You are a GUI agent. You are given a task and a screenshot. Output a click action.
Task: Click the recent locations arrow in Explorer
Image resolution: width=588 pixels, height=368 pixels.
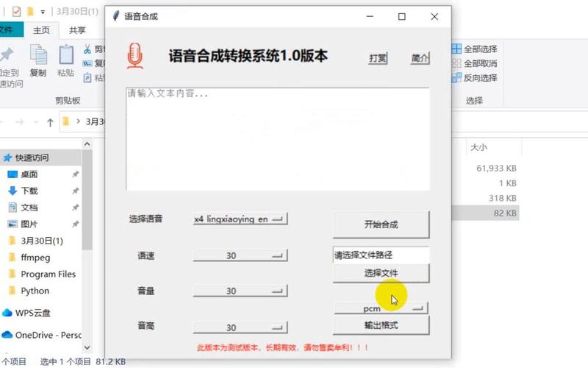(35, 122)
